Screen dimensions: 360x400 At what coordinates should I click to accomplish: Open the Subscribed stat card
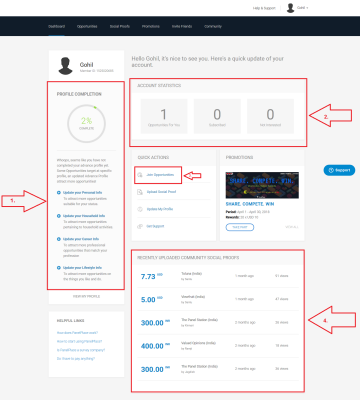217,116
